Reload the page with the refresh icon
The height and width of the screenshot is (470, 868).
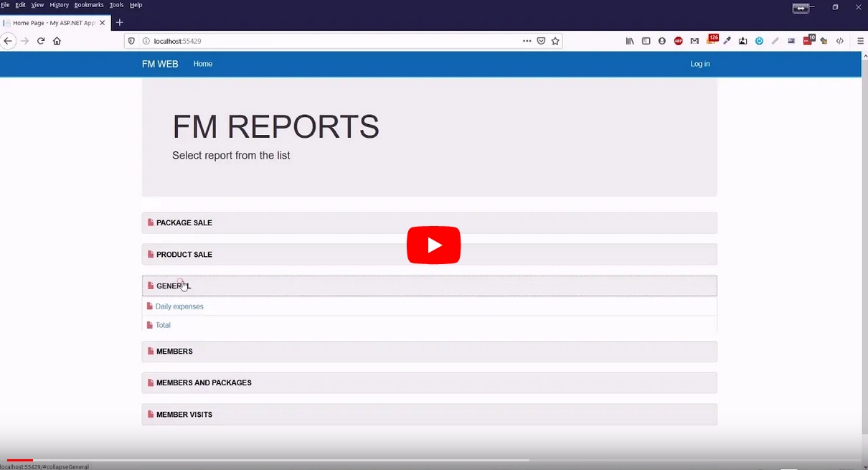click(42, 41)
